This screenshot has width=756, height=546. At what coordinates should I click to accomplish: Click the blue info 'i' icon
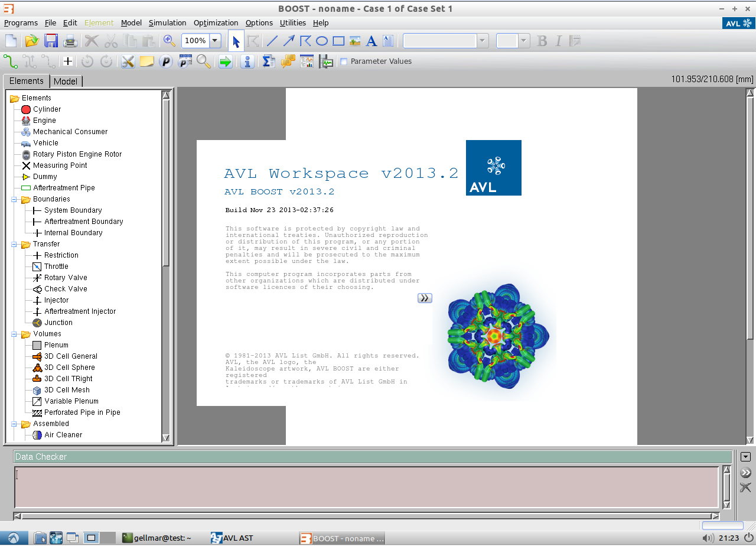point(247,61)
